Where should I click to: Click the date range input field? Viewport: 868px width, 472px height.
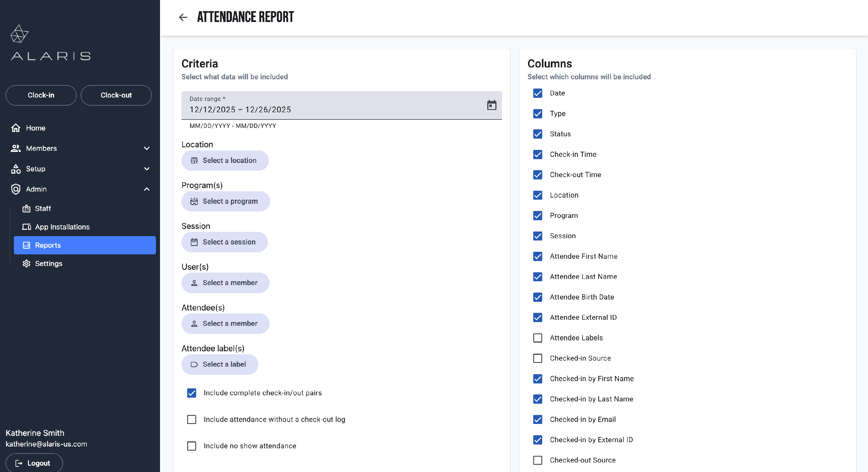point(330,109)
